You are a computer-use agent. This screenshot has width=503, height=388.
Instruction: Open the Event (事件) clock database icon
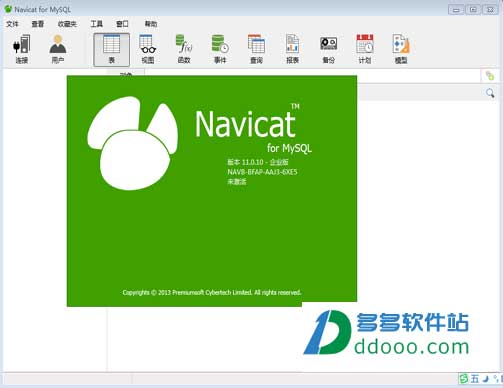[220, 49]
